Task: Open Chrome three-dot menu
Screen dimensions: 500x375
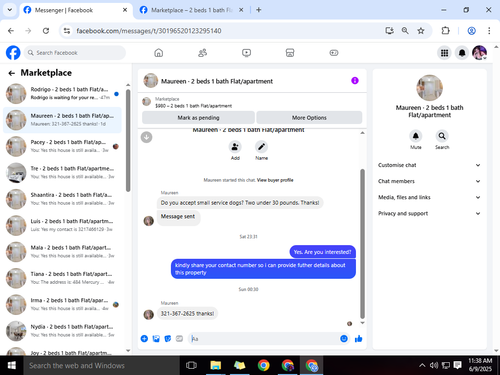Action: 489,31
